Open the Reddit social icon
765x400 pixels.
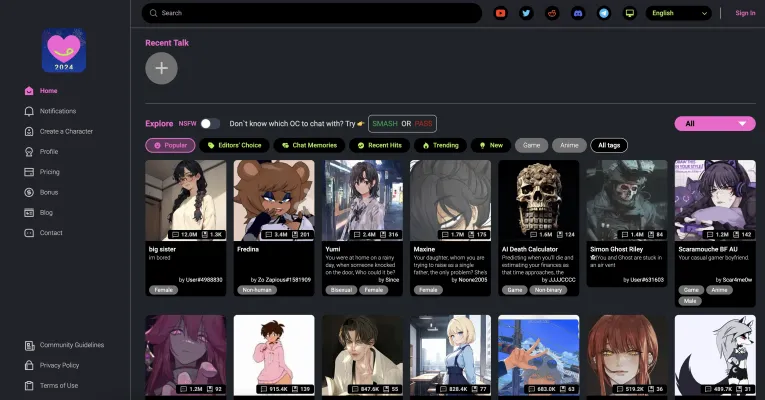pos(552,13)
